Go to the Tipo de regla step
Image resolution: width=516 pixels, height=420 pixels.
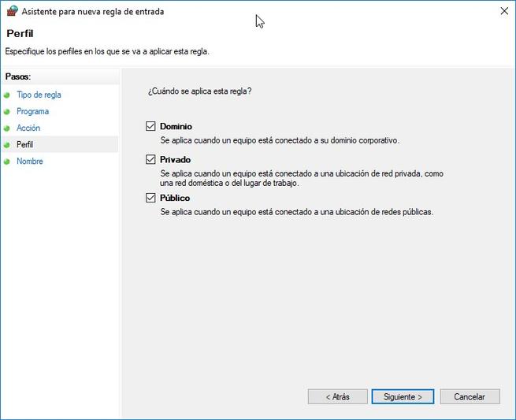point(39,95)
